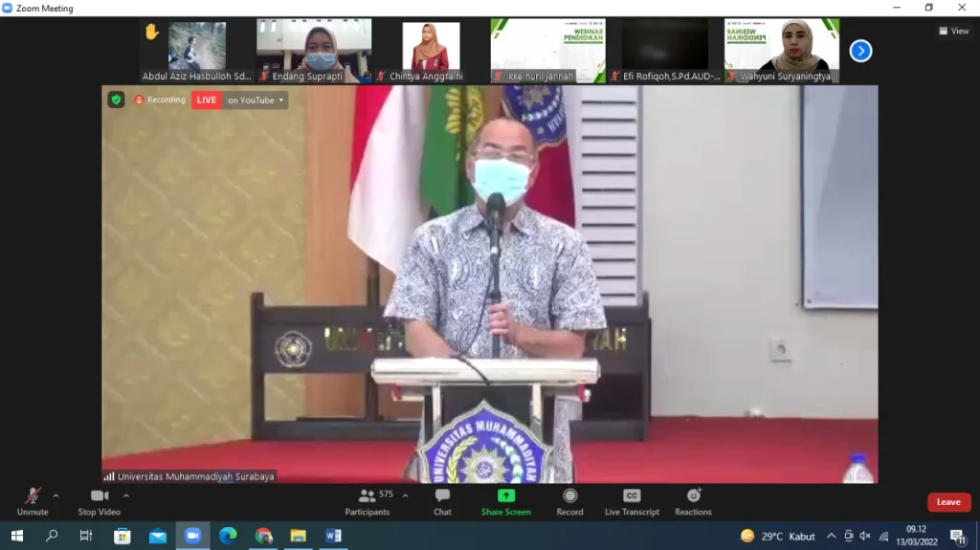Select Endang Suprapti's video thumbnail
The height and width of the screenshot is (550, 980).
click(x=314, y=51)
